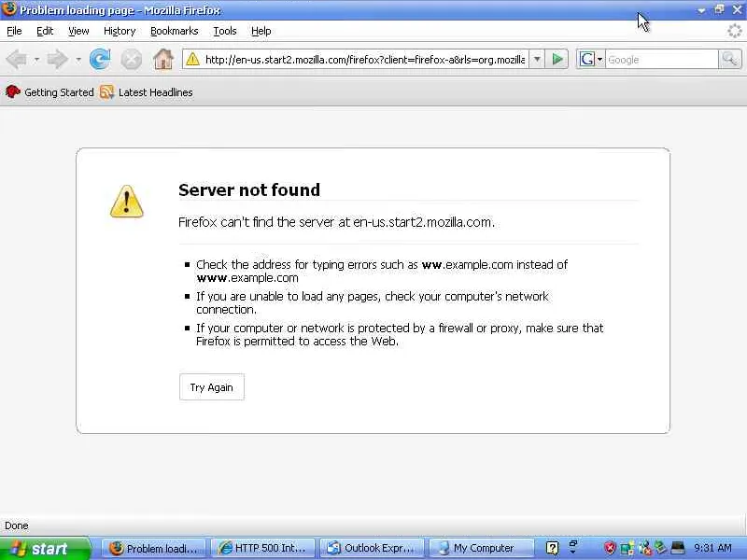Click the help question mark tray icon

552,548
